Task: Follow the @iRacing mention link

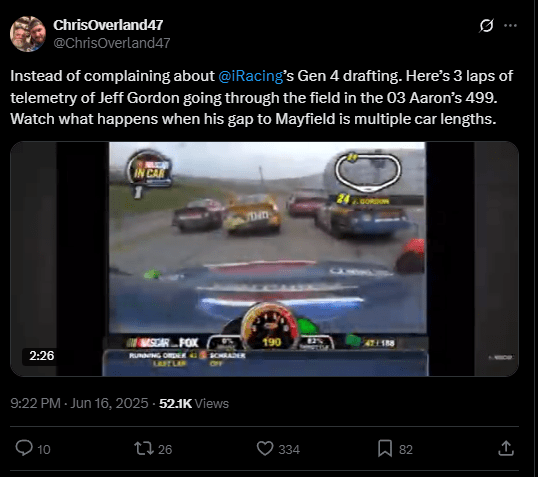Action: click(x=250, y=76)
